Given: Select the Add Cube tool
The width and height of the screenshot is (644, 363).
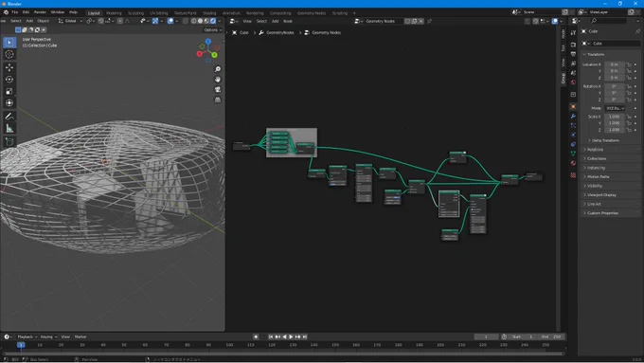Looking at the screenshot, I should (x=9, y=142).
